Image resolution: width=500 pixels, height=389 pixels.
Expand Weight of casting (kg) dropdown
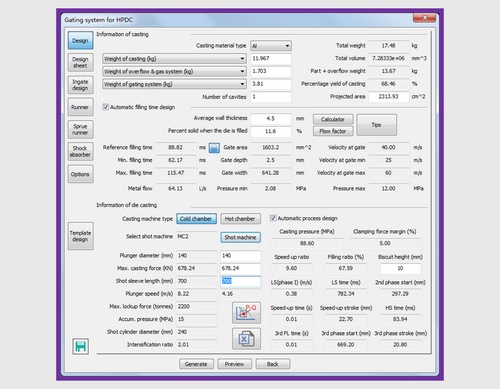[174, 59]
